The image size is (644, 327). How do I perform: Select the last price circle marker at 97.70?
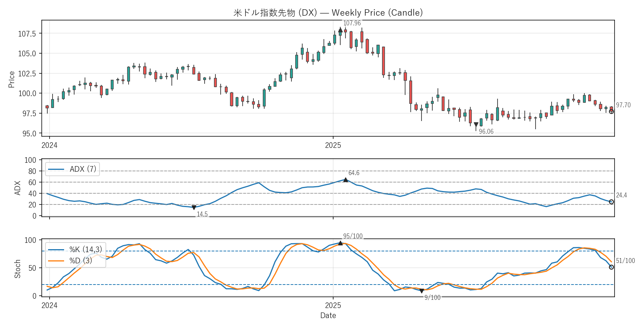[611, 111]
